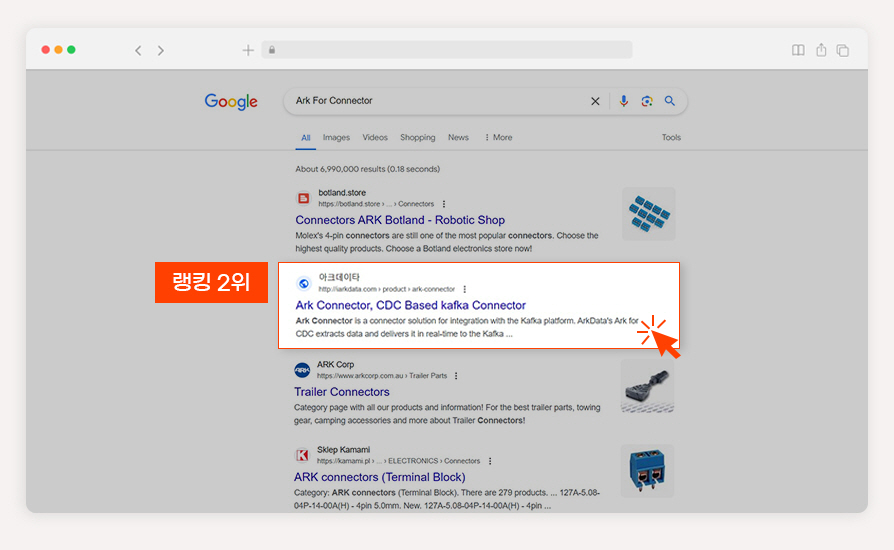
Task: Click the Sklep Kamami favicon
Action: [x=302, y=455]
